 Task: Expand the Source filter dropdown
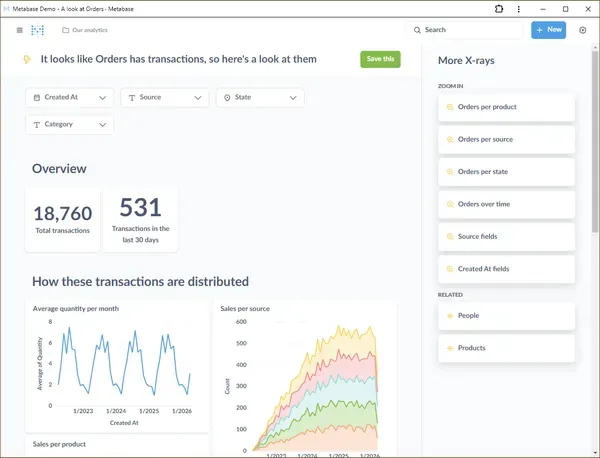(165, 98)
